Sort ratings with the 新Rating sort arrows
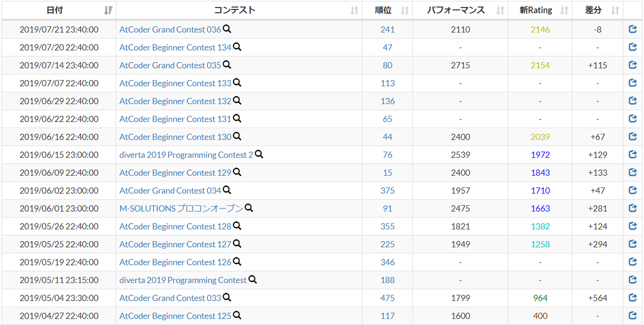Screen dimensions: 644x325 pos(563,10)
